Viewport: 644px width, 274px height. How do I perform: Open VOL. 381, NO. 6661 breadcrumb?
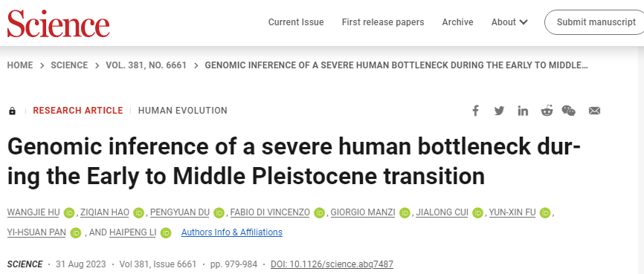point(146,65)
